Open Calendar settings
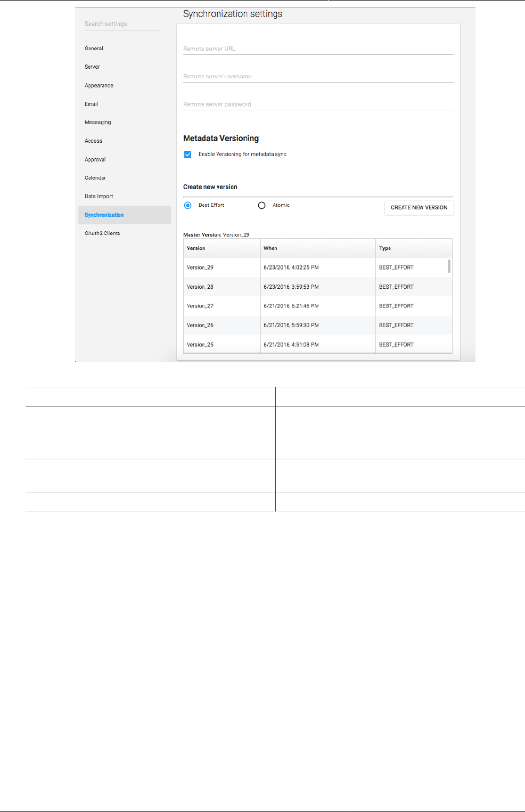 pyautogui.click(x=95, y=178)
